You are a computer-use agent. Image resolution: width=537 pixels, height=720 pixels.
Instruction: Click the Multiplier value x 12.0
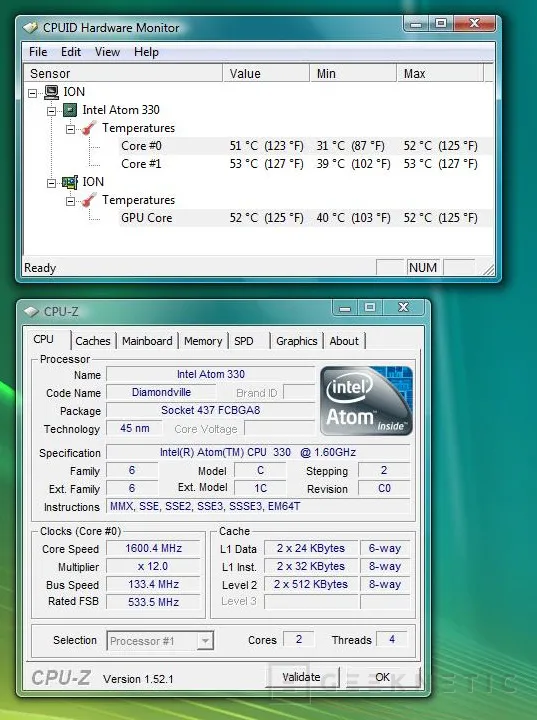[154, 567]
